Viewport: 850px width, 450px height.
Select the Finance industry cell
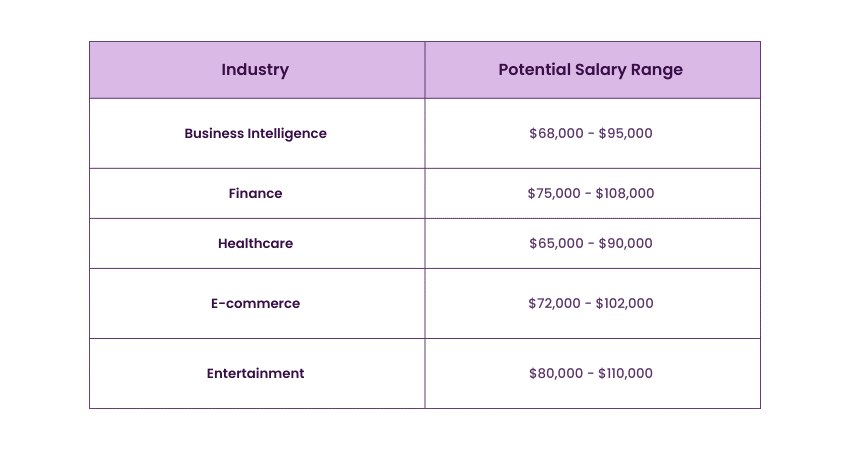click(x=255, y=193)
